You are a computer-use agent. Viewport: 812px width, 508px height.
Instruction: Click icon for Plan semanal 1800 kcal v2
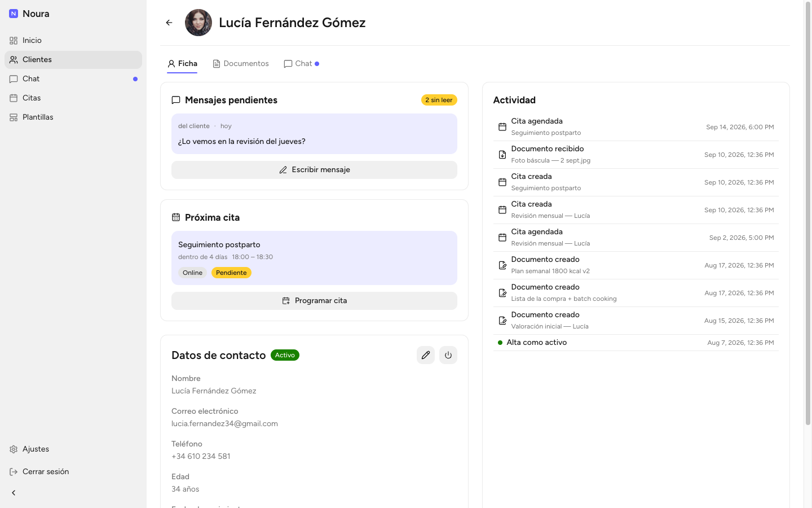pos(502,265)
